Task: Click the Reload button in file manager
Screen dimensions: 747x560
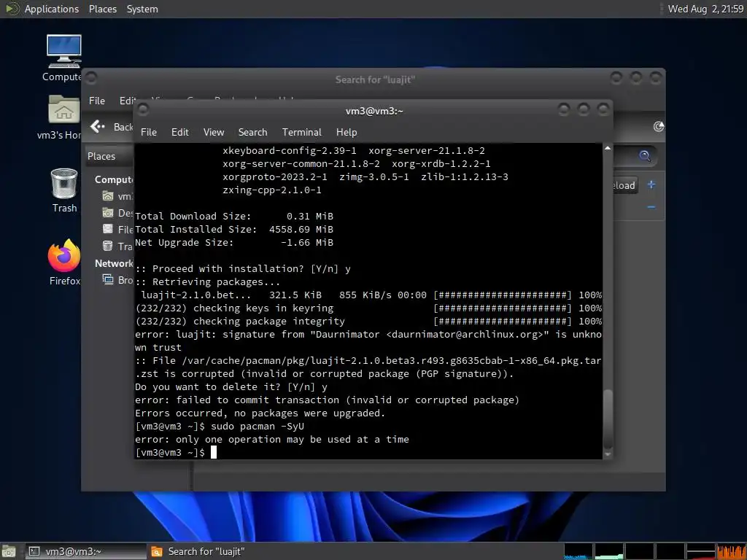Action: 624,185
